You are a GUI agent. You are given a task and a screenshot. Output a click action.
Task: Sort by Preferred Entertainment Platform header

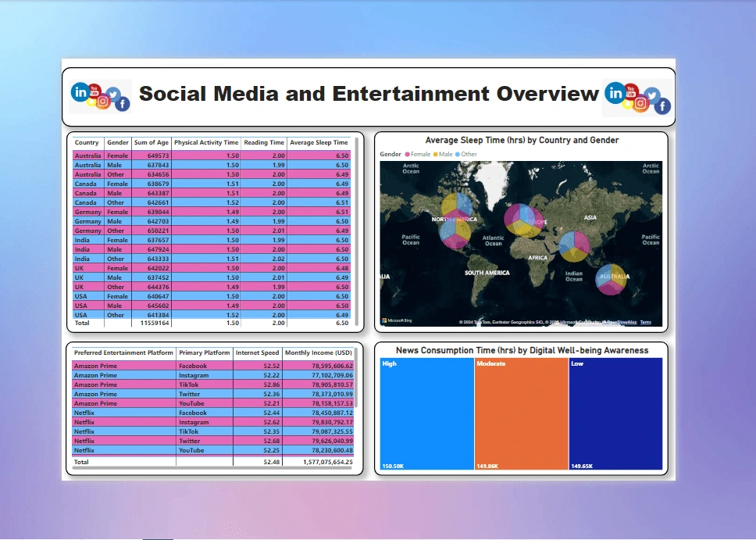tap(123, 352)
